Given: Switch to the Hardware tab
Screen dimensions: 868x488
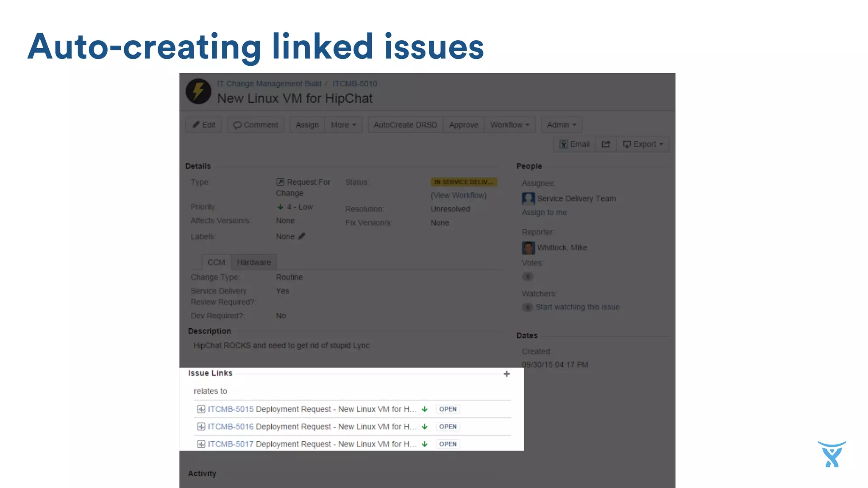Looking at the screenshot, I should click(x=253, y=262).
